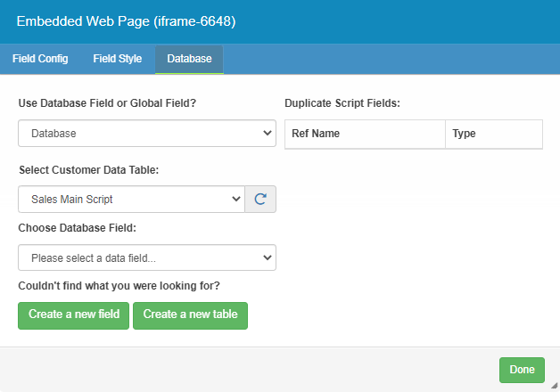Click the blue tab strip right of Database tab
Image resolution: width=560 pixels, height=392 pixels.
click(392, 59)
